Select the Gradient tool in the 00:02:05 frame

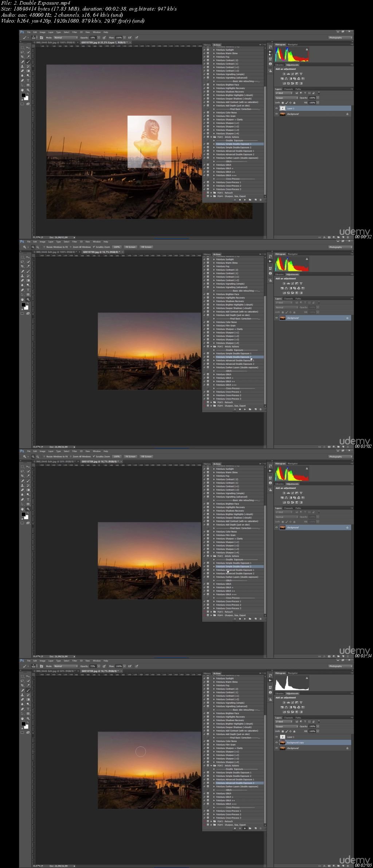28,700
